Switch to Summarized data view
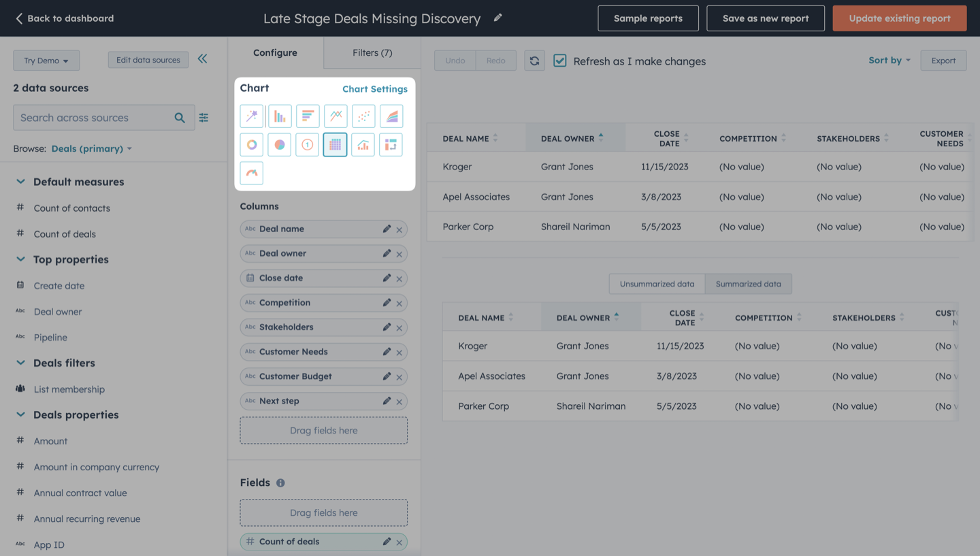The image size is (980, 556). pyautogui.click(x=748, y=284)
